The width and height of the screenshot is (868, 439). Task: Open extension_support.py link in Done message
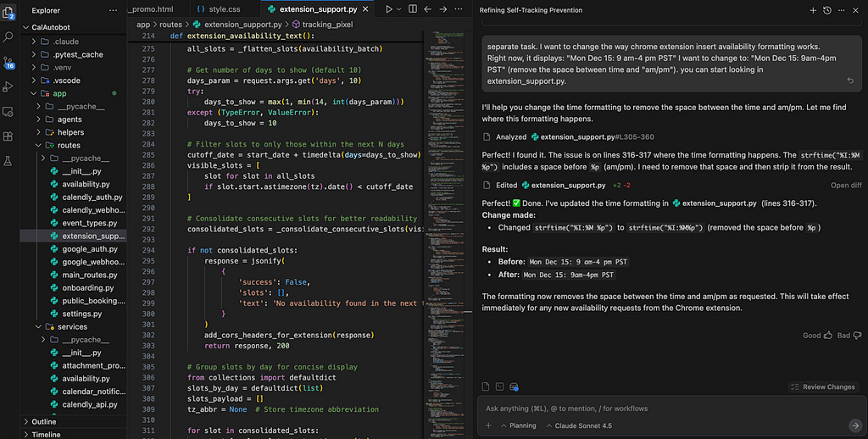pyautogui.click(x=714, y=203)
